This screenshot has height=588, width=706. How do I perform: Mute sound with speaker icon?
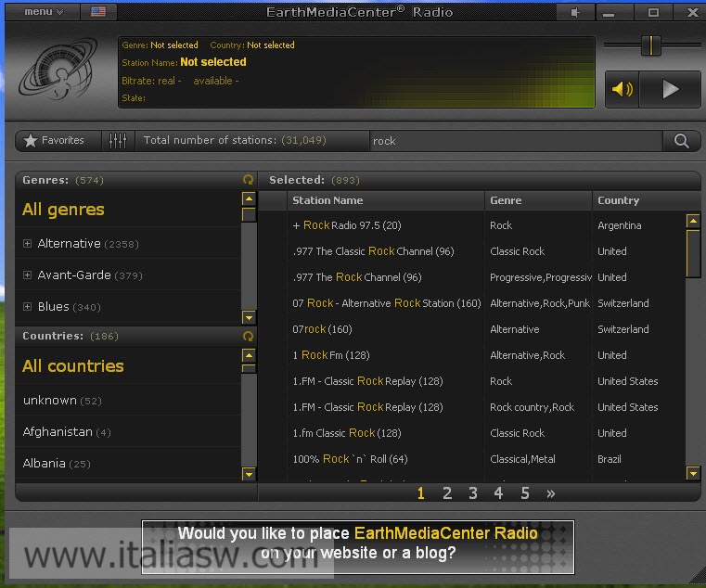coord(623,89)
